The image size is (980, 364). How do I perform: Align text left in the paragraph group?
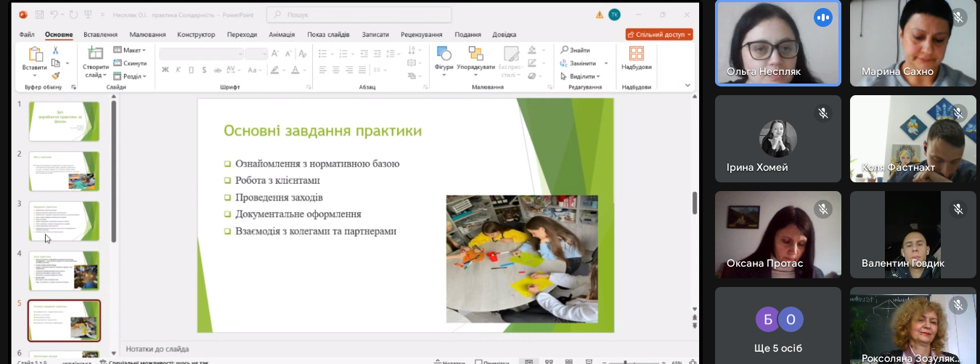(x=322, y=70)
